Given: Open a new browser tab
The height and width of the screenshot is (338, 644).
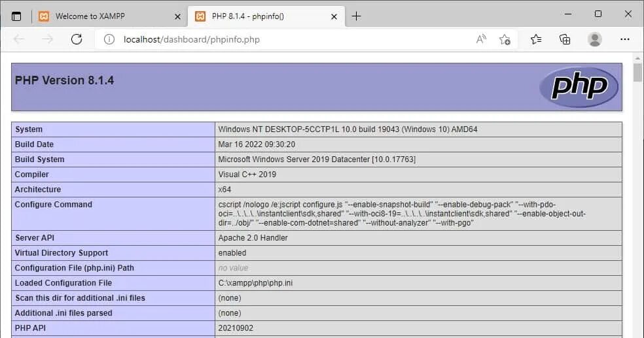Looking at the screenshot, I should (357, 16).
